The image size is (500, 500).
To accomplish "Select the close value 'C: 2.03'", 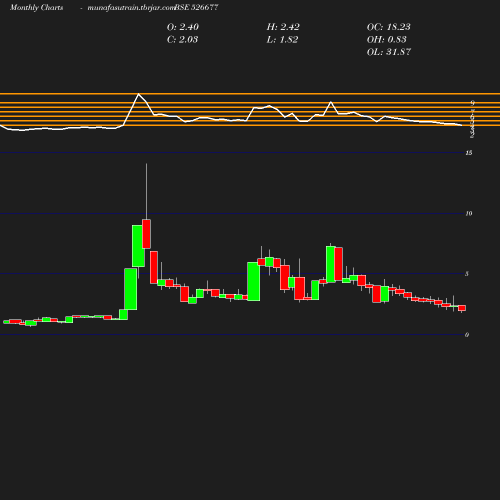I will pos(182,40).
